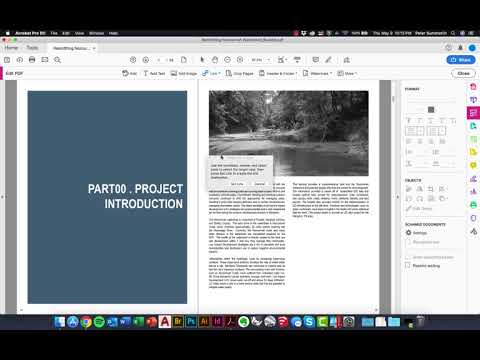The image size is (480, 360).
Task: Click the email envelope icon in the toolbar
Action: [x=45, y=60]
